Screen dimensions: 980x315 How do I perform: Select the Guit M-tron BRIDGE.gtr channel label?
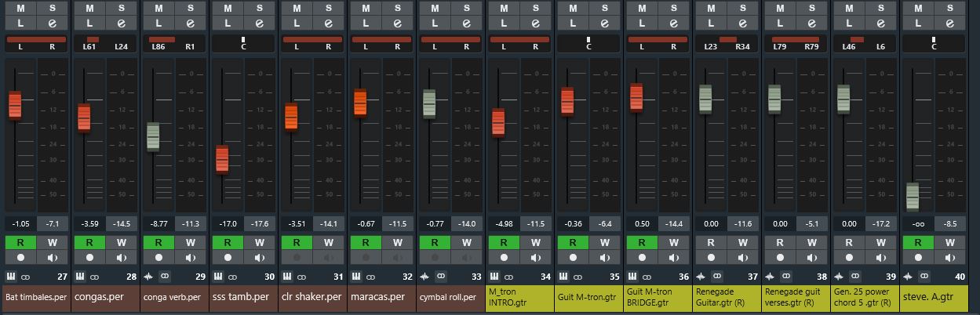(658, 298)
